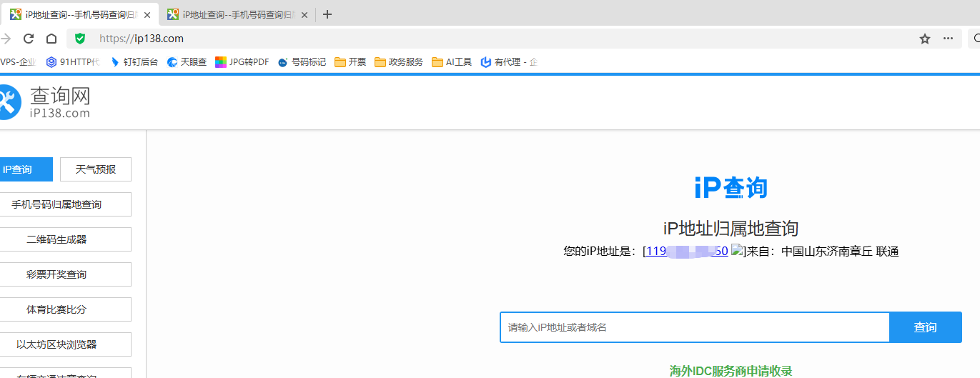This screenshot has width=980, height=378.
Task: Open 彩票开奖查询 in the sidebar
Action: [x=66, y=274]
